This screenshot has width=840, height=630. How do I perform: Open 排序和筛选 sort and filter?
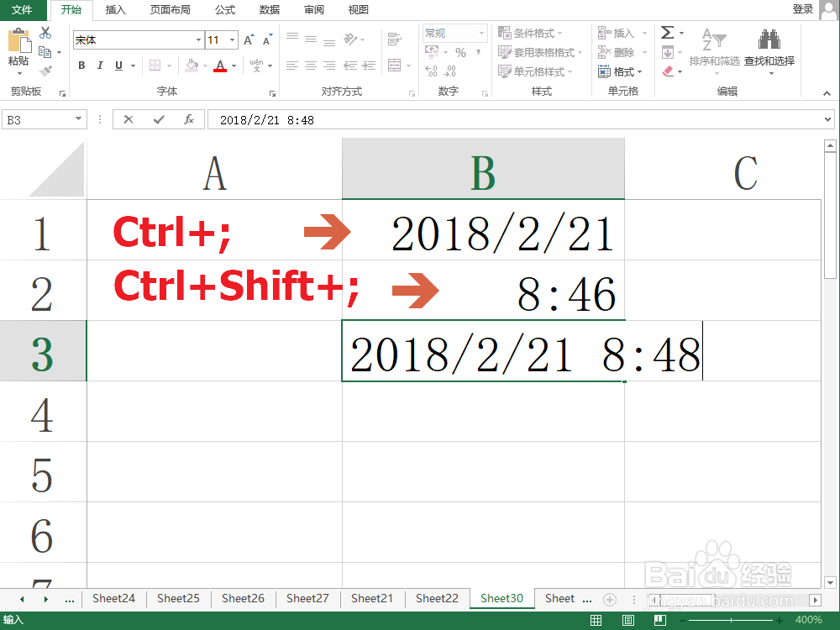(x=714, y=51)
